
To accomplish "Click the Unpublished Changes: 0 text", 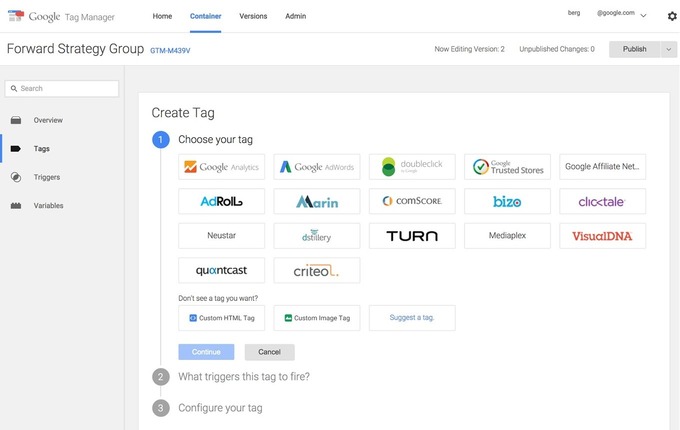I will click(x=557, y=49).
